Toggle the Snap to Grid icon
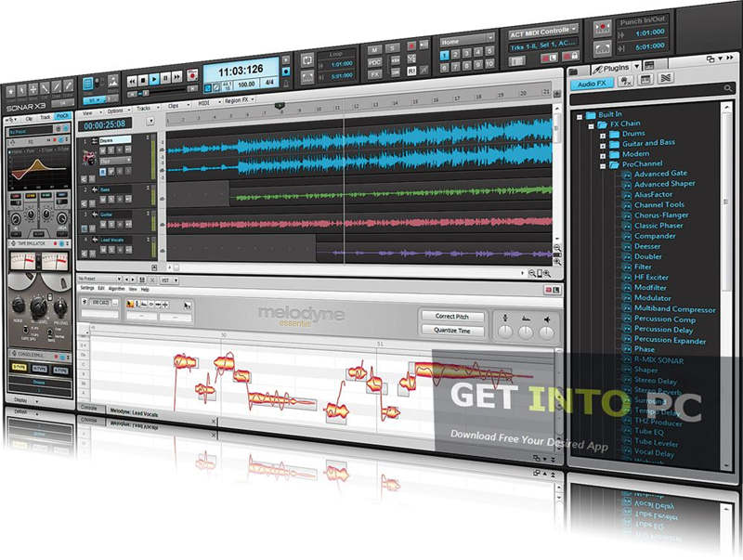 pyautogui.click(x=88, y=84)
